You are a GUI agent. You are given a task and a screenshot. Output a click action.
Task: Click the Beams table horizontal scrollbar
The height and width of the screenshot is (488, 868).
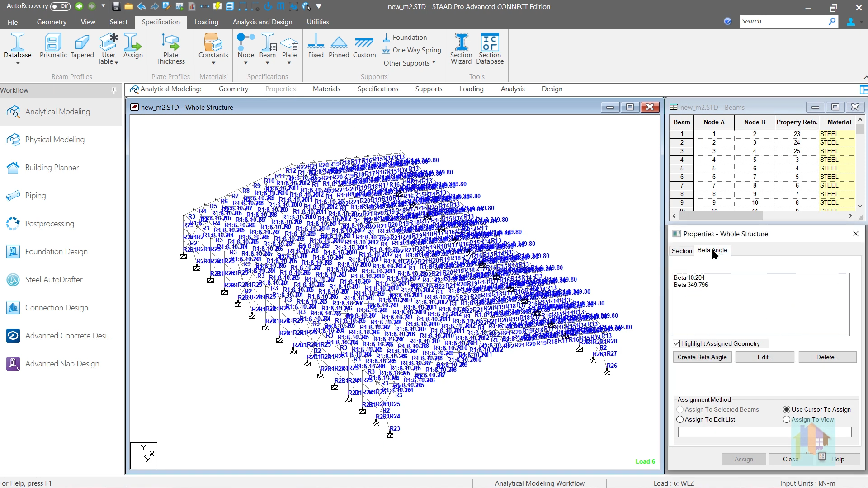[x=721, y=216]
